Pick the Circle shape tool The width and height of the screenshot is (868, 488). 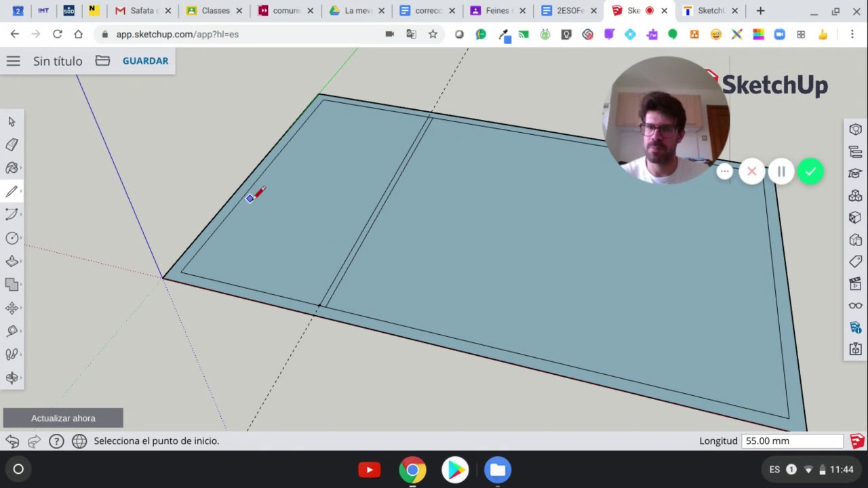click(12, 239)
